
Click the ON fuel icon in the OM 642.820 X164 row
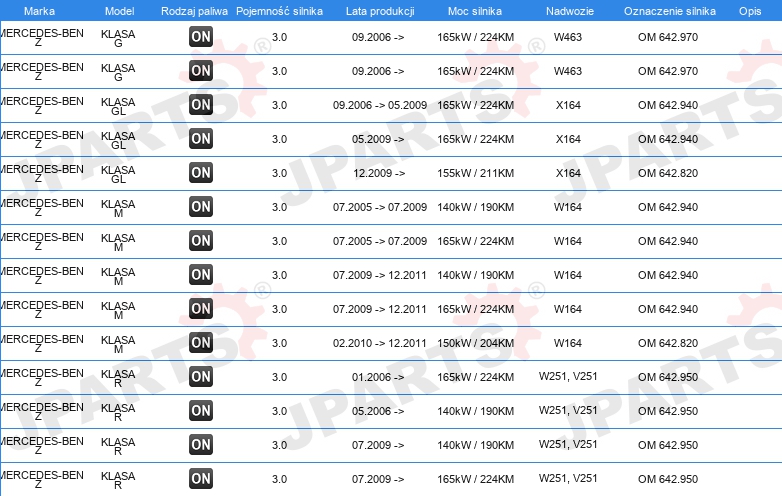[201, 172]
